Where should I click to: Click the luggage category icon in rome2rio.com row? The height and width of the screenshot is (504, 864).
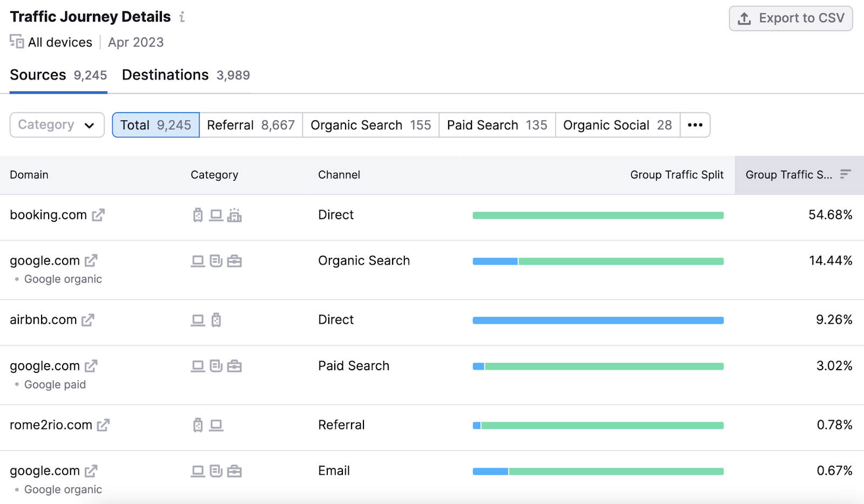198,425
